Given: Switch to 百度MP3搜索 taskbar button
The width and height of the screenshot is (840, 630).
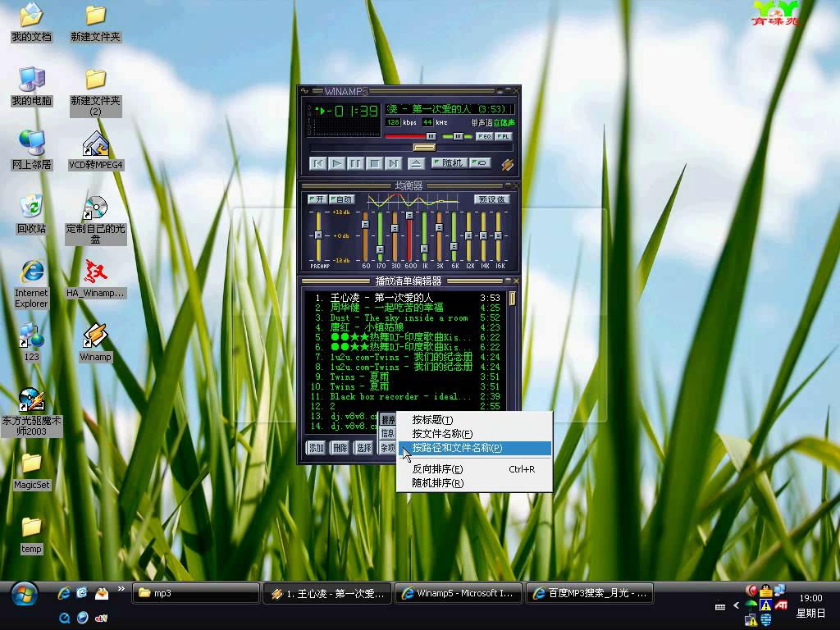Looking at the screenshot, I should tap(590, 594).
